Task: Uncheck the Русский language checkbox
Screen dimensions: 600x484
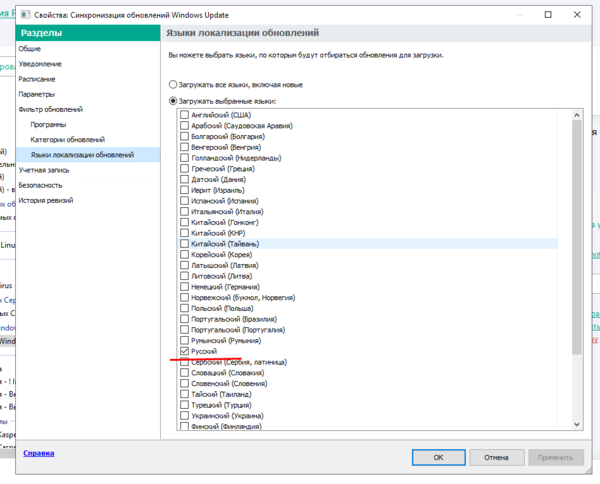Action: coord(184,350)
